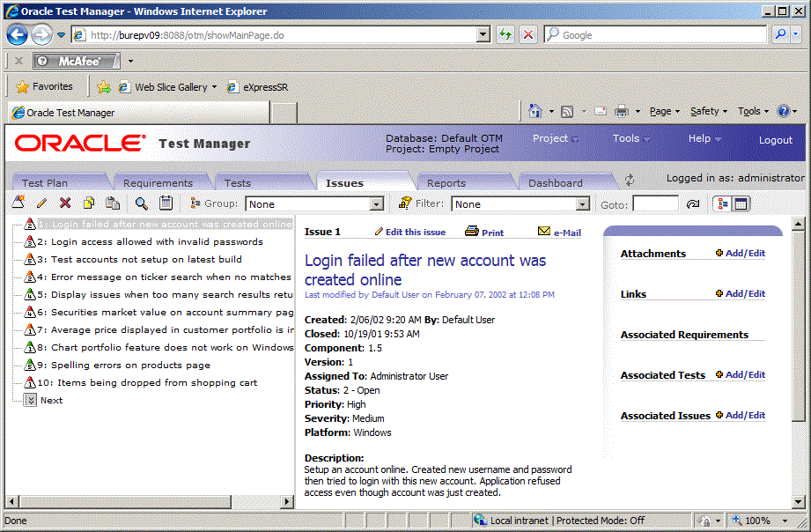Open the Tools menu in Oracle header
811x532 pixels.
[631, 138]
